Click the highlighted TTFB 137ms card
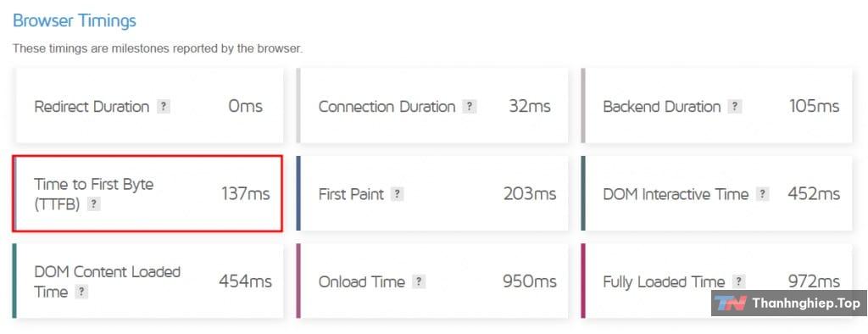This screenshot has height=334, width=868. (x=147, y=193)
